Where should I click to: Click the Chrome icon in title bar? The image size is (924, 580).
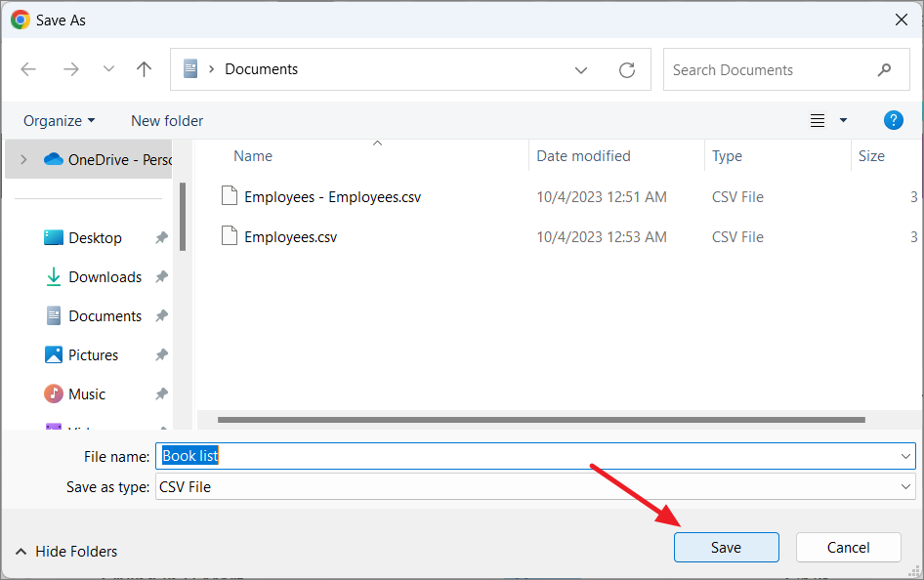pos(21,21)
